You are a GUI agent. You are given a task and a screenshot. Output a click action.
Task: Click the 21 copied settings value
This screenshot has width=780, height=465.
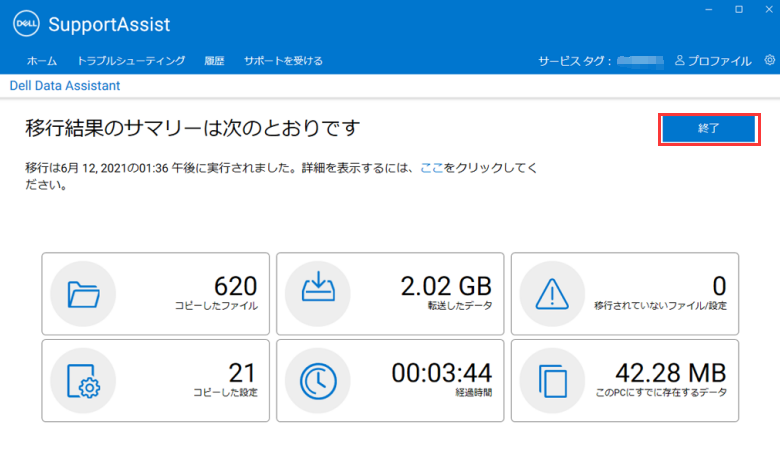tap(242, 373)
